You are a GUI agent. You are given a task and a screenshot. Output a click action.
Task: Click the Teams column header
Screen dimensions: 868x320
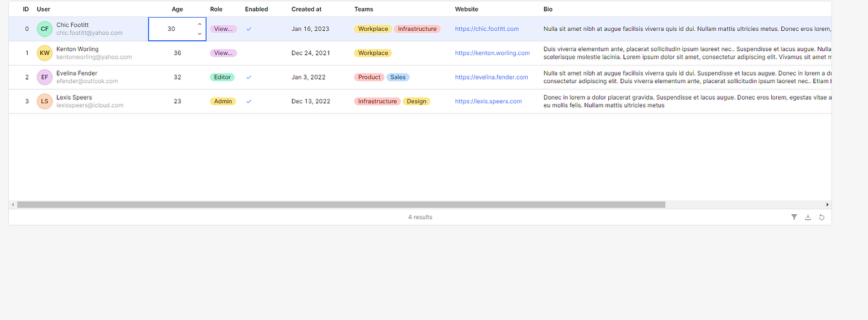[364, 9]
